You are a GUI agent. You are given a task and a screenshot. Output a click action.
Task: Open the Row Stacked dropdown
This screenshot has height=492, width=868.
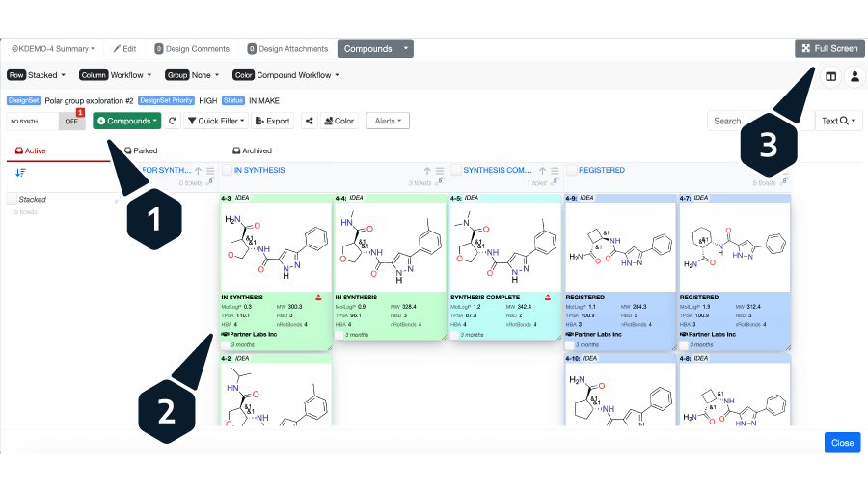coord(37,75)
